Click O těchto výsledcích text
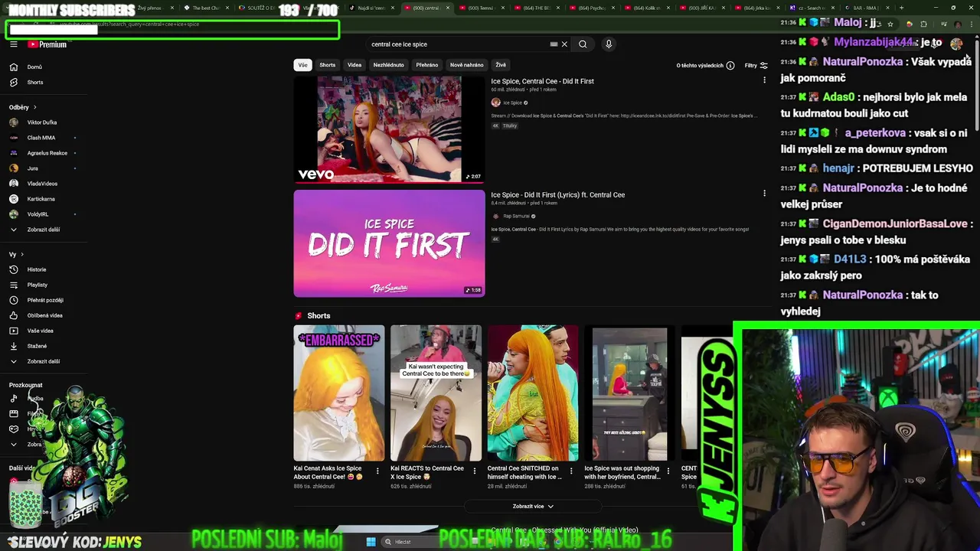 coord(700,66)
